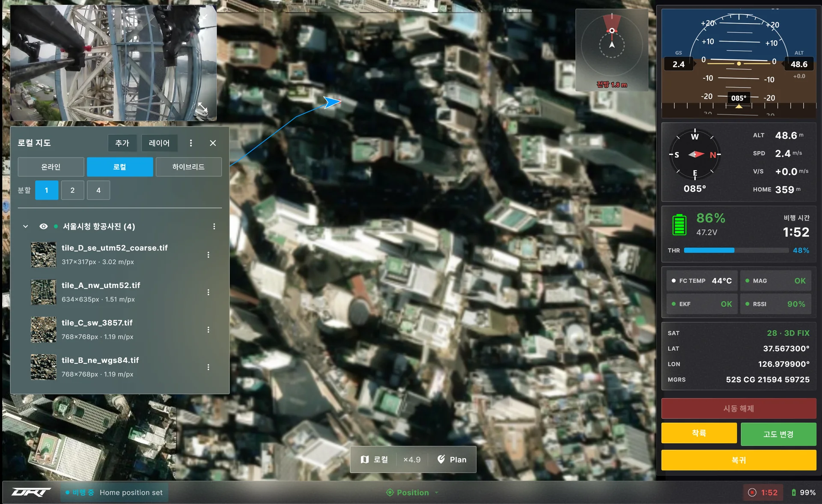Click the MAG OK status cell
The width and height of the screenshot is (822, 504).
[776, 281]
